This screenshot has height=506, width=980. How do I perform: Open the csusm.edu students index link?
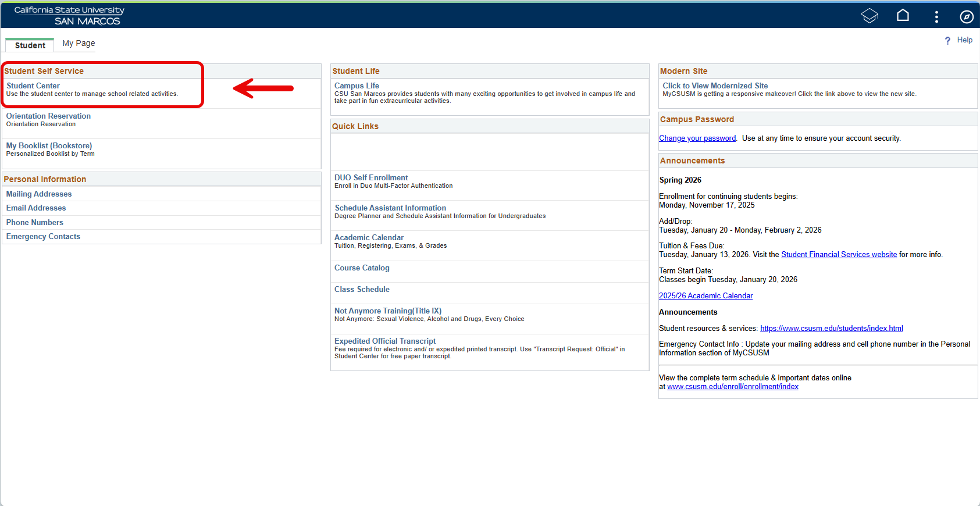831,329
